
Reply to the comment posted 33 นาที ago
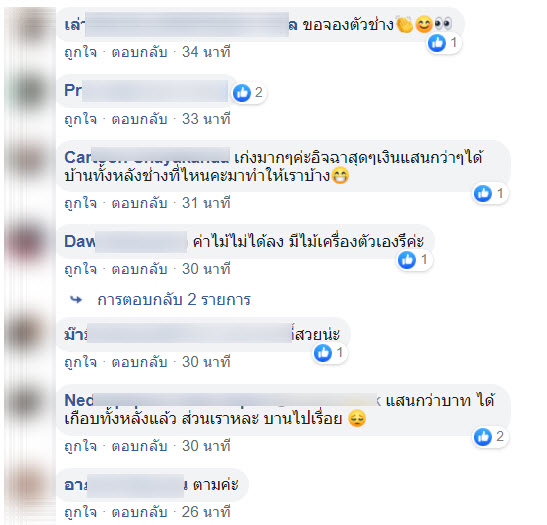139,119
